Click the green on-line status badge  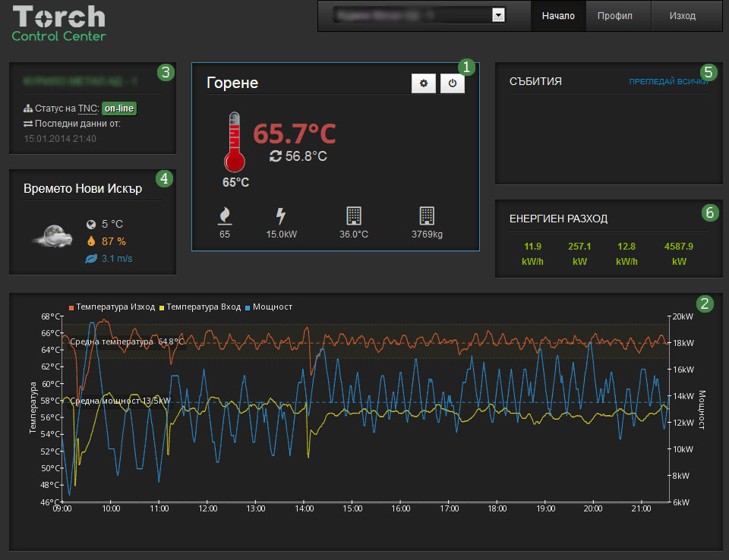tap(119, 109)
